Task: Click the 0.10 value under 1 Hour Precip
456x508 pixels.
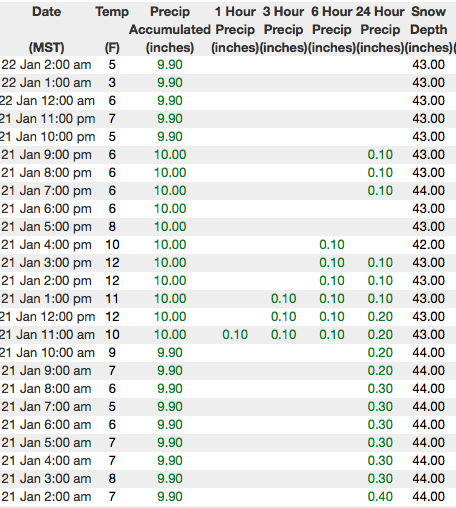Action: point(235,335)
